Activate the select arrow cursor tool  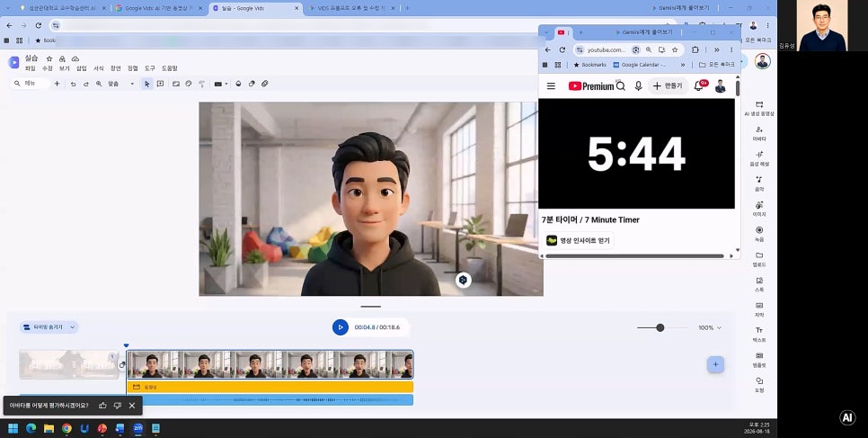tap(146, 84)
